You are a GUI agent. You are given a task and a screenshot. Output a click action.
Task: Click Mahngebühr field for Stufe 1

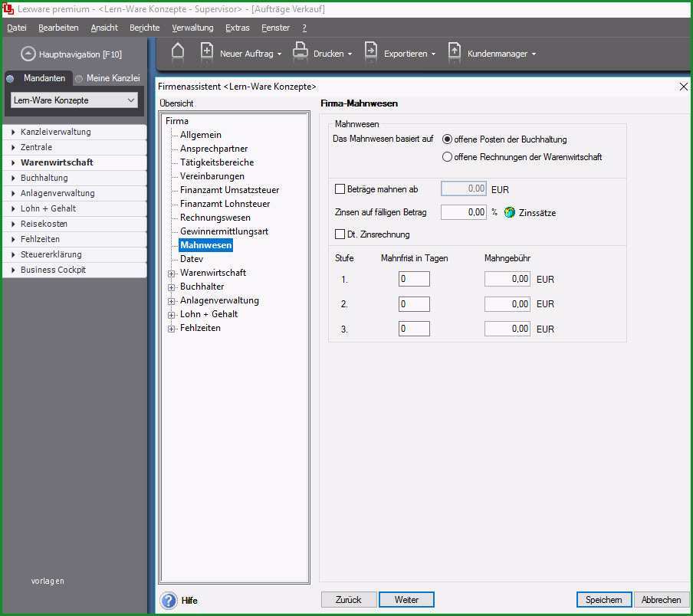(507, 279)
